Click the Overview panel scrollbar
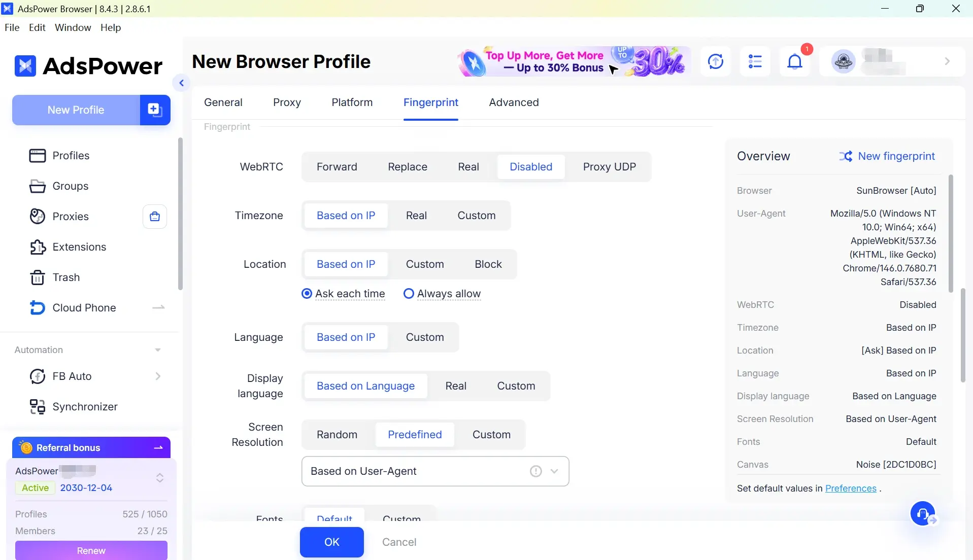The height and width of the screenshot is (560, 973). pyautogui.click(x=951, y=233)
